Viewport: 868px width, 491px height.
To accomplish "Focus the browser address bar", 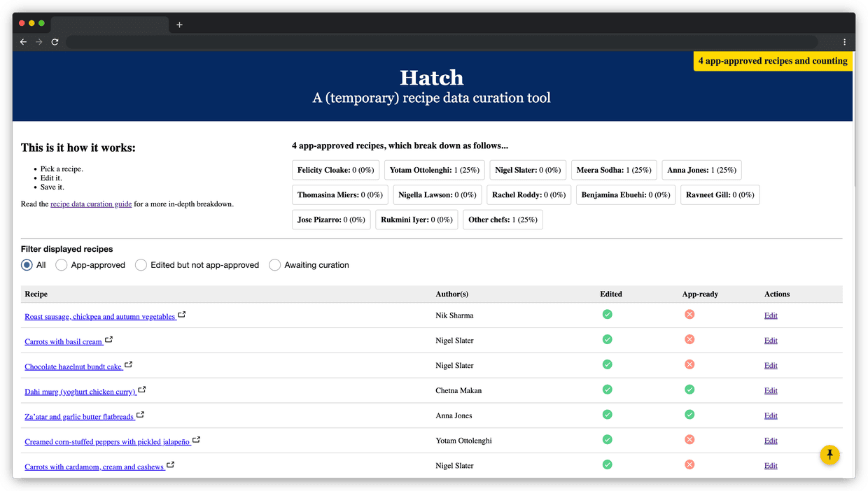I will (x=441, y=42).
